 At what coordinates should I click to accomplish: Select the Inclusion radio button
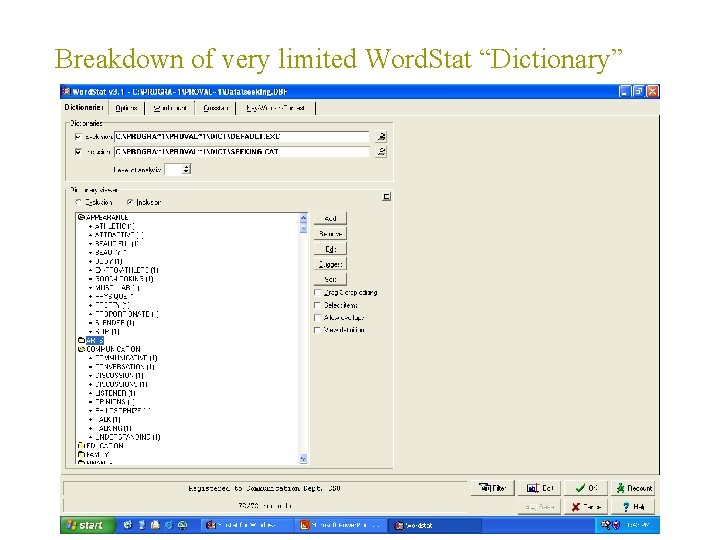(130, 202)
